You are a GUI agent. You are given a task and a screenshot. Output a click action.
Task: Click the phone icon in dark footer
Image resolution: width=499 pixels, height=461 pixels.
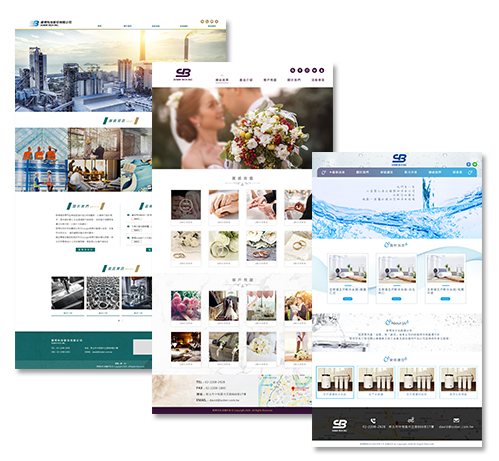(x=373, y=421)
